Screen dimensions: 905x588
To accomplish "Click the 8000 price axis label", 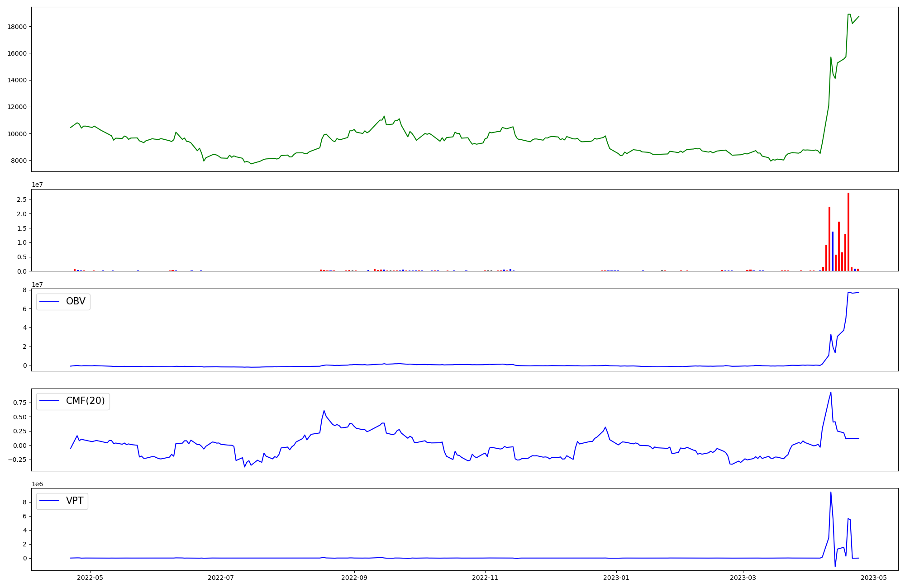I will point(19,161).
